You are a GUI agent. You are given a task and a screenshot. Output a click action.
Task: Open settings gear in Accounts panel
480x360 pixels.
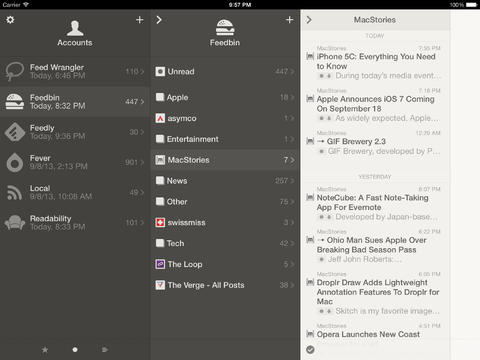coord(10,20)
